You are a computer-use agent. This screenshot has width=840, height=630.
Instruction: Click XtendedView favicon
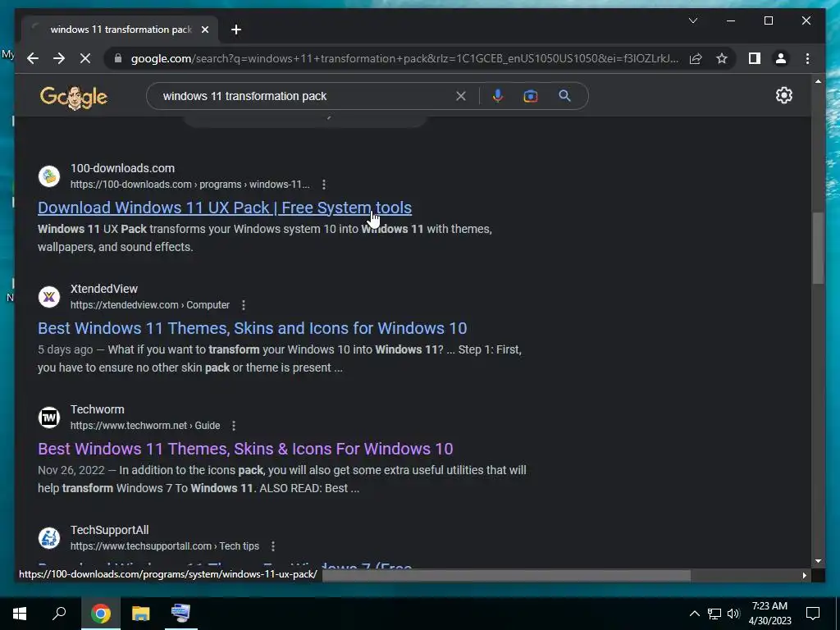49,296
